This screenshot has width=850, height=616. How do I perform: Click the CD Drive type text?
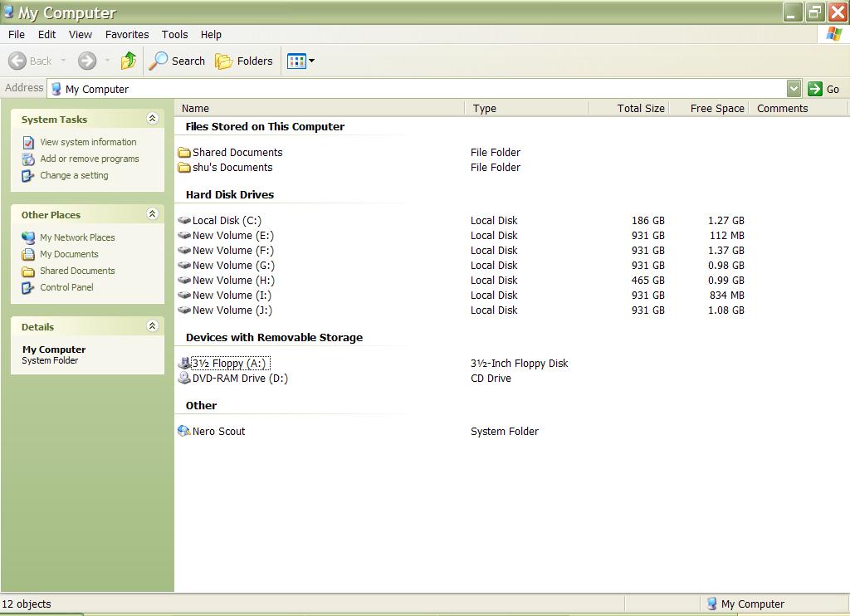pos(491,379)
